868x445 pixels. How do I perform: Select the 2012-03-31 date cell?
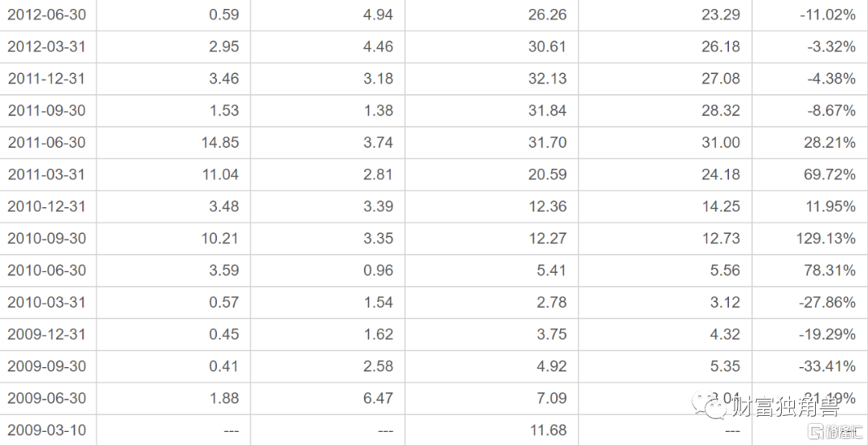click(x=48, y=47)
